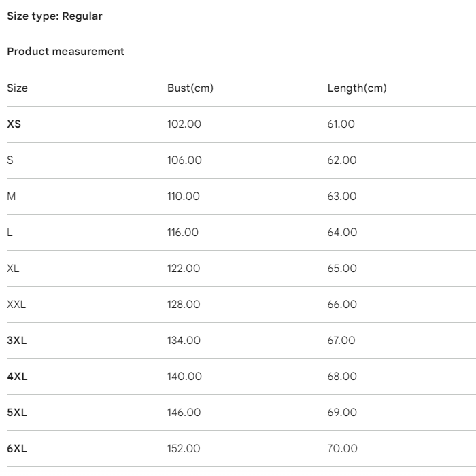Viewport: 476px width, 476px height.
Task: Click the L size label
Action: point(10,233)
